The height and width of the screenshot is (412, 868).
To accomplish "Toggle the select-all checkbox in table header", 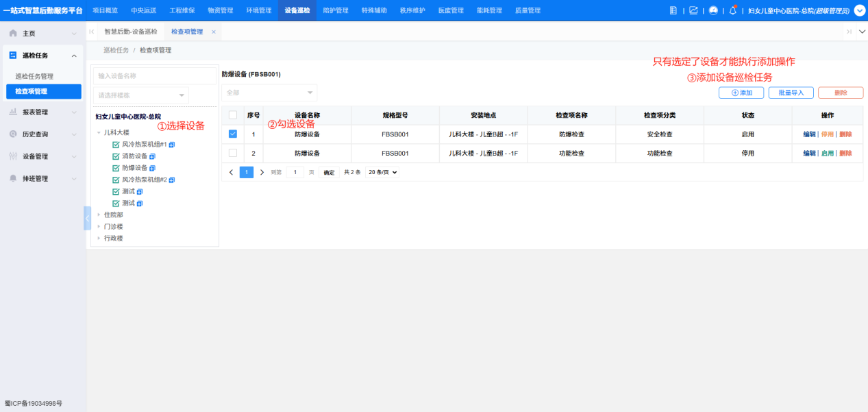I will point(233,115).
